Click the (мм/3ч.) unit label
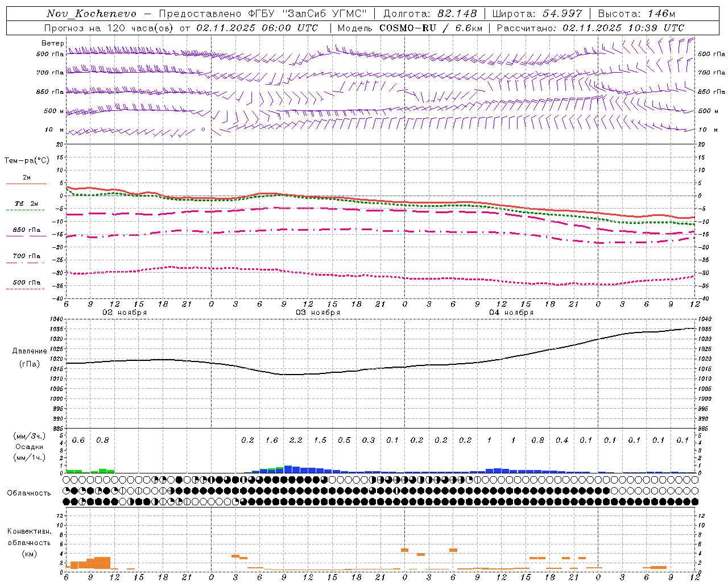 [30, 436]
